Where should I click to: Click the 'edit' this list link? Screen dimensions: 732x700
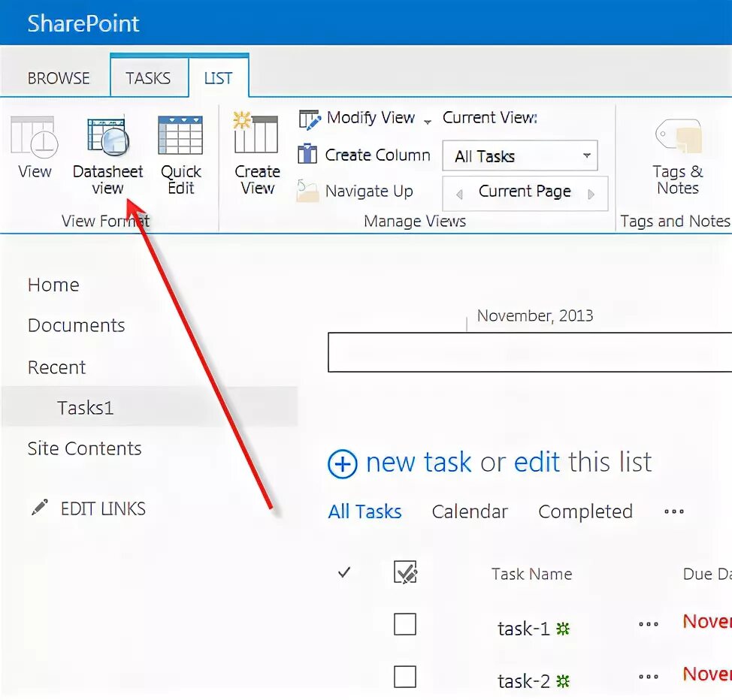point(537,463)
